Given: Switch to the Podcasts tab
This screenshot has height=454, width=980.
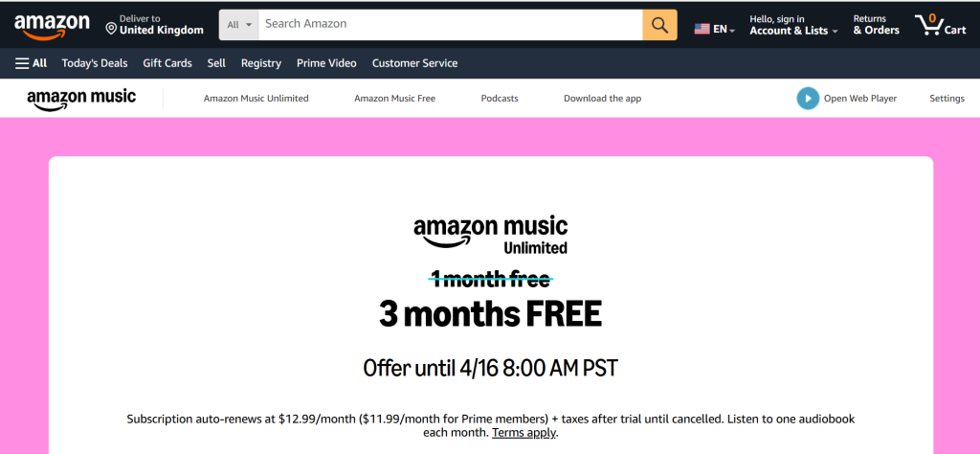Looking at the screenshot, I should pos(500,99).
